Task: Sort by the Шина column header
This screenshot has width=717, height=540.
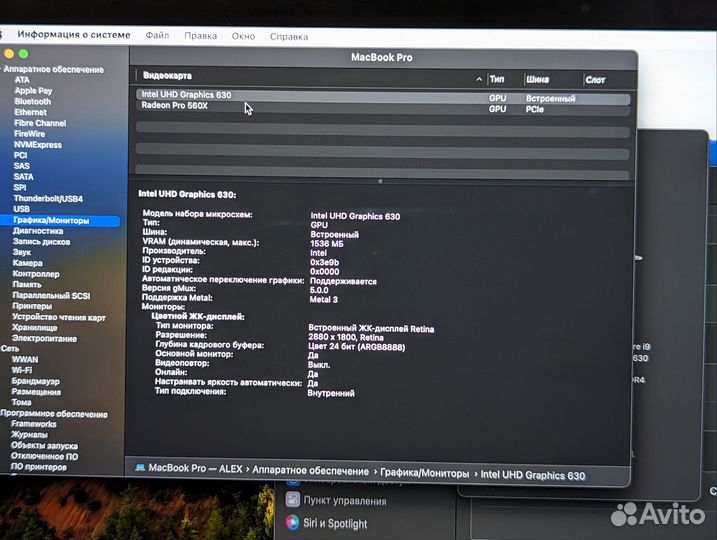Action: pyautogui.click(x=537, y=80)
